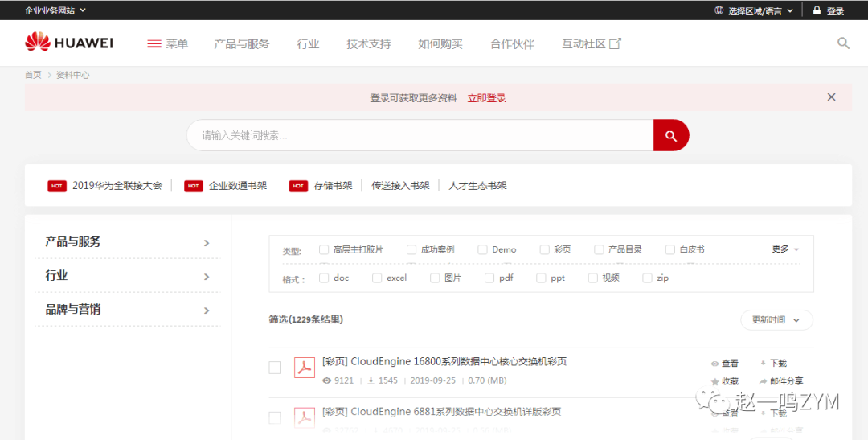Click the HOT badge beside 企业数通书架
Image resolution: width=868 pixels, height=440 pixels.
coord(194,186)
